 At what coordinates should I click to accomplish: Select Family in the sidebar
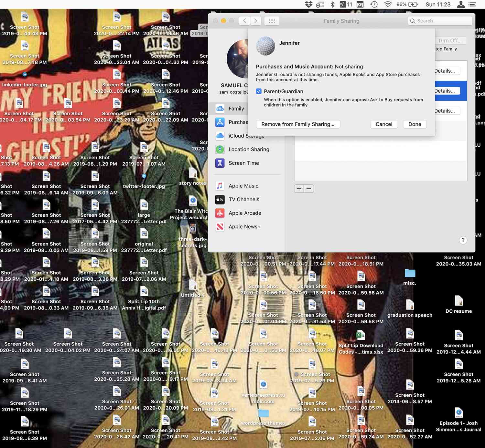click(x=236, y=109)
